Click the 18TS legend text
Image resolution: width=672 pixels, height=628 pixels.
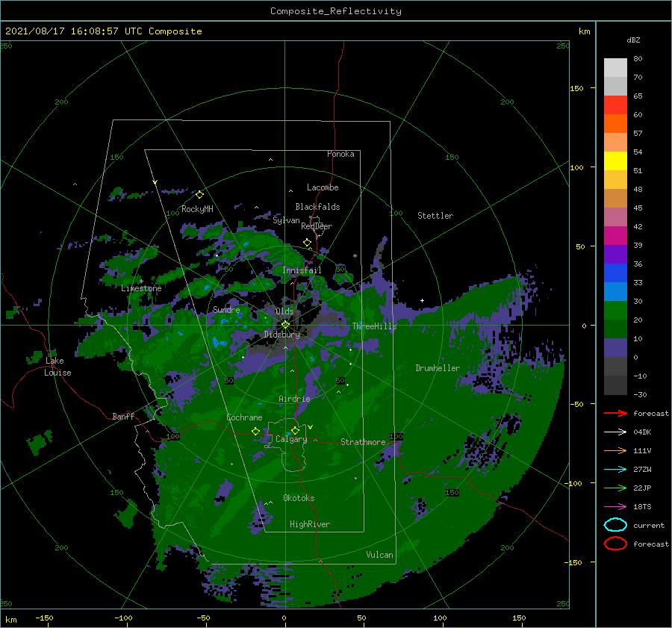tap(642, 507)
